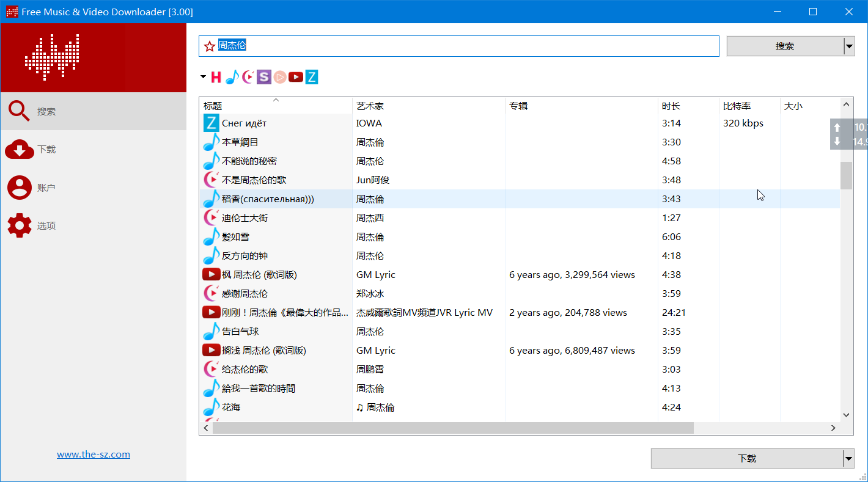Sort by the 标题 column header

(276, 106)
